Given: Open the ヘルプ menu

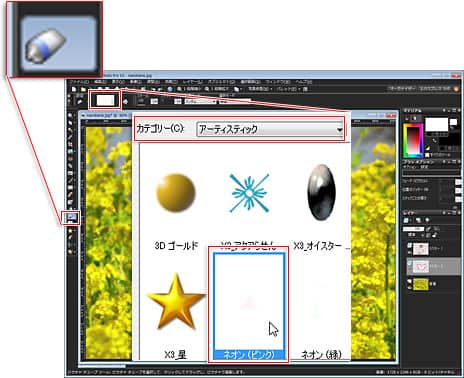Looking at the screenshot, I should (x=303, y=82).
